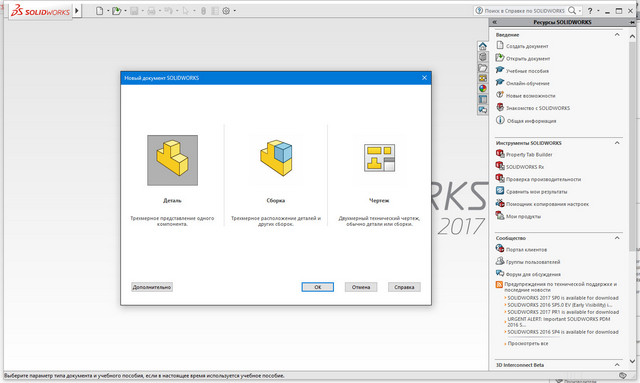Click the Undo toolbar icon

[168, 11]
